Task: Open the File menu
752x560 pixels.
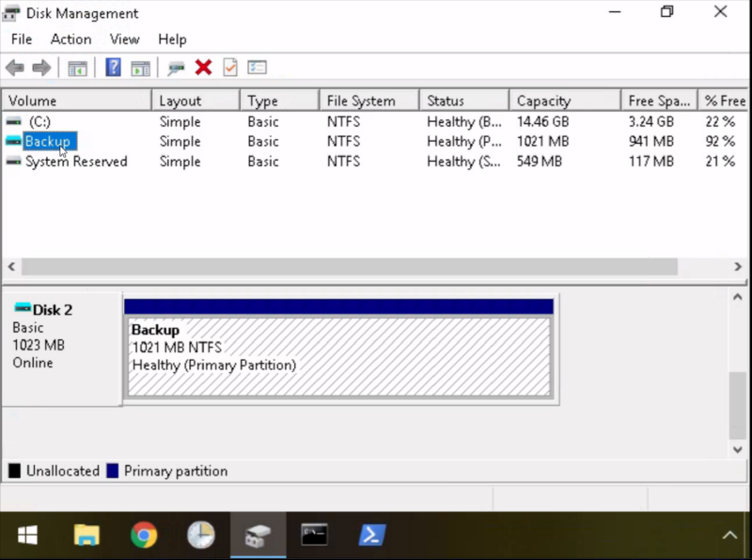Action: (x=21, y=39)
